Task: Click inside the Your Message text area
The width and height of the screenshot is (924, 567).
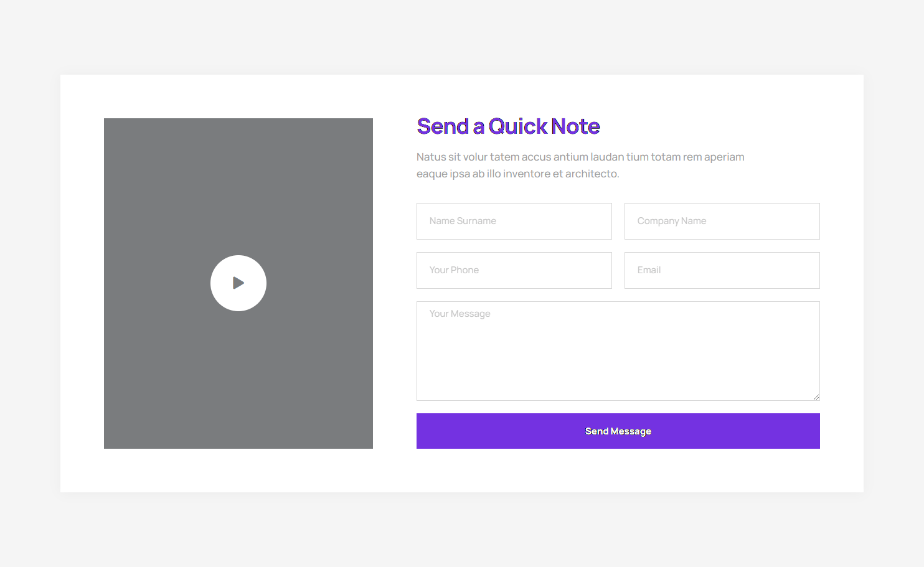Action: 618,351
